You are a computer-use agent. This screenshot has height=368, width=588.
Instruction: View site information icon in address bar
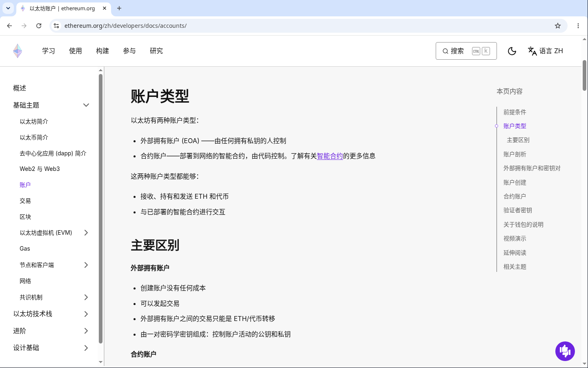pyautogui.click(x=56, y=26)
